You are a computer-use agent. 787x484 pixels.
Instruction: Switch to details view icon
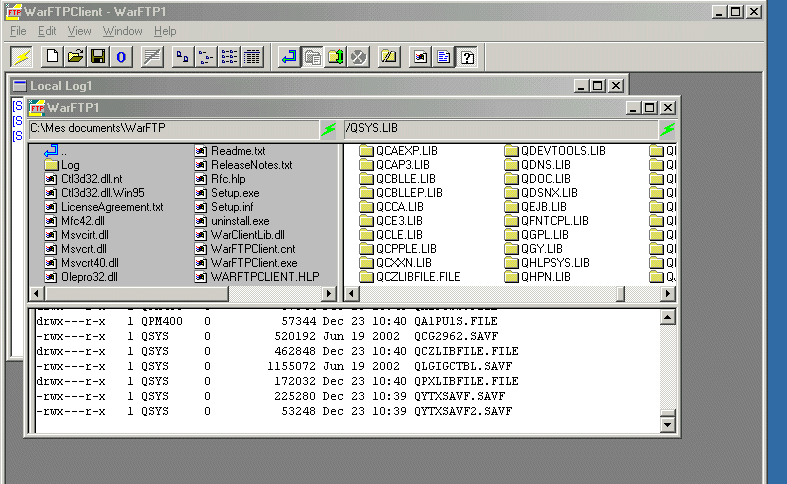coord(252,57)
